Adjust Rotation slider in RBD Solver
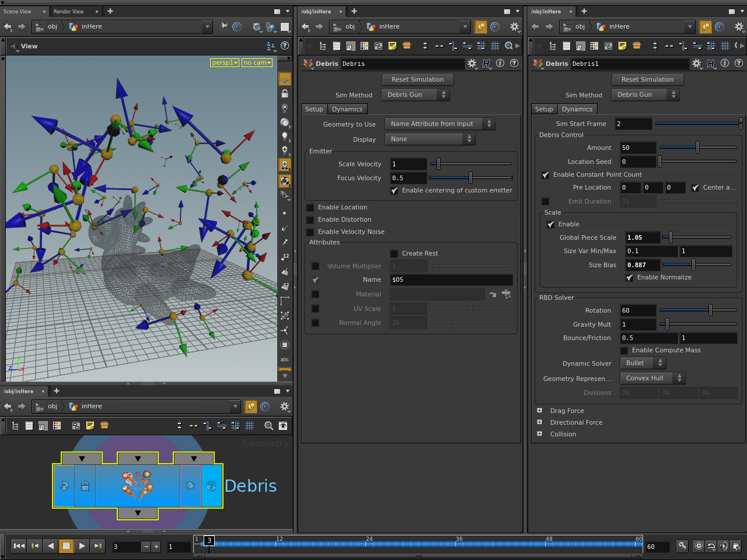Screen dimensions: 747x560 point(698,310)
